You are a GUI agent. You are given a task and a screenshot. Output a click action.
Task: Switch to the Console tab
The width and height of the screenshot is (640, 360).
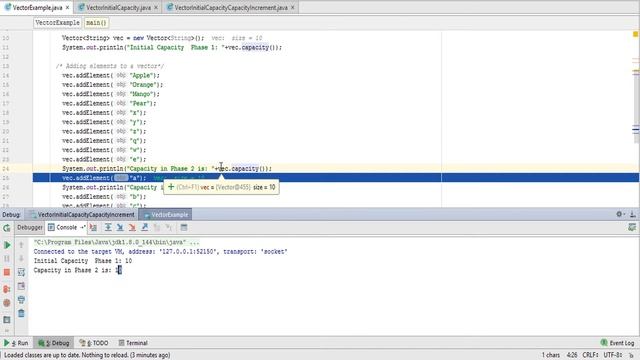pos(67,227)
